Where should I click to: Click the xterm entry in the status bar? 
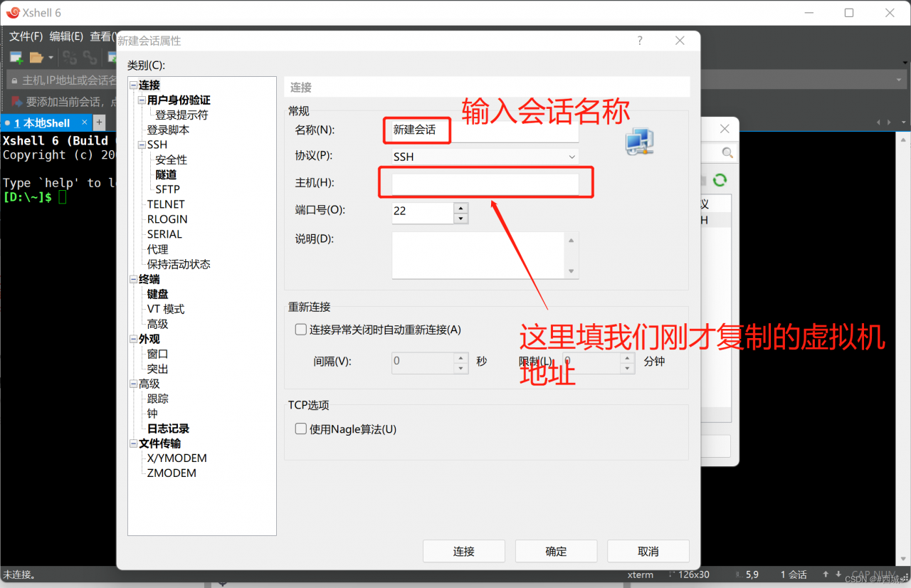tap(641, 574)
